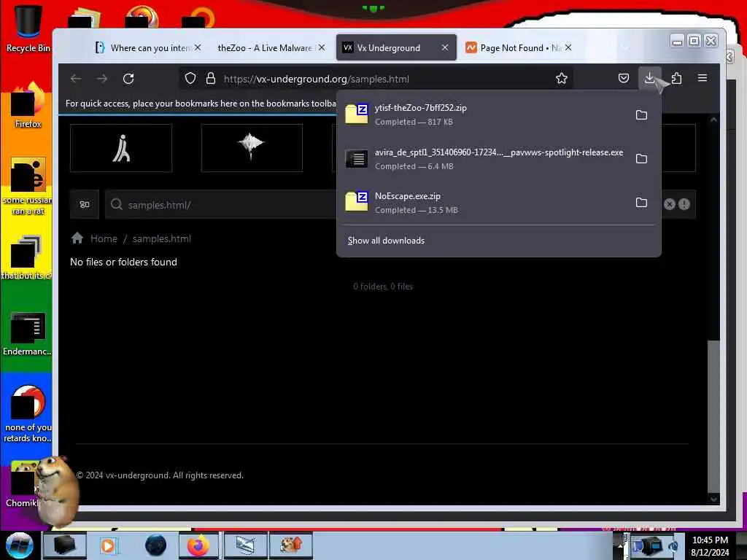
Task: Toggle the downloads toolbar button
Action: pyautogui.click(x=649, y=78)
